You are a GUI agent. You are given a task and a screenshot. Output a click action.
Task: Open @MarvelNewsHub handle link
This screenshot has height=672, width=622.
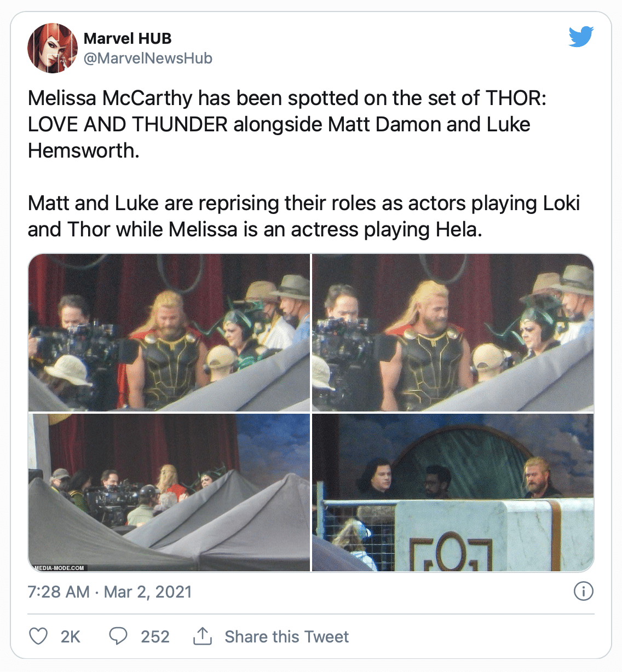click(148, 58)
